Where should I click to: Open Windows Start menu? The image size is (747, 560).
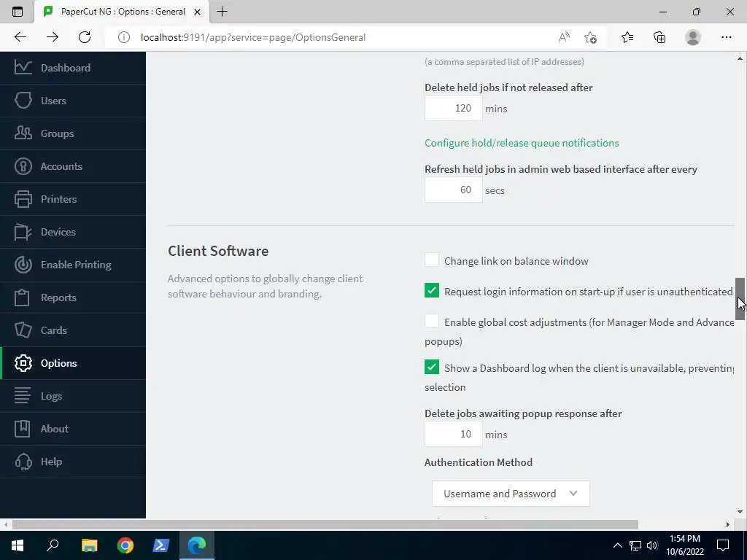(x=18, y=545)
